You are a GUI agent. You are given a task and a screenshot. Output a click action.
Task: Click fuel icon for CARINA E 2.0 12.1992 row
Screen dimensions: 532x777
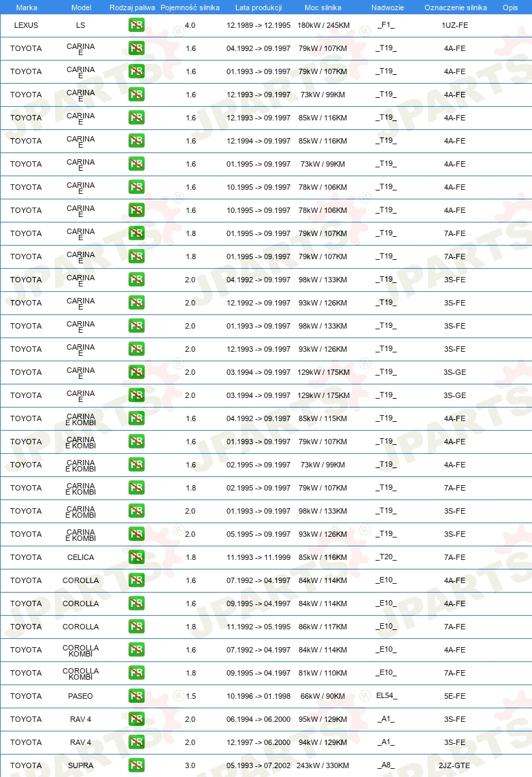pyautogui.click(x=136, y=302)
